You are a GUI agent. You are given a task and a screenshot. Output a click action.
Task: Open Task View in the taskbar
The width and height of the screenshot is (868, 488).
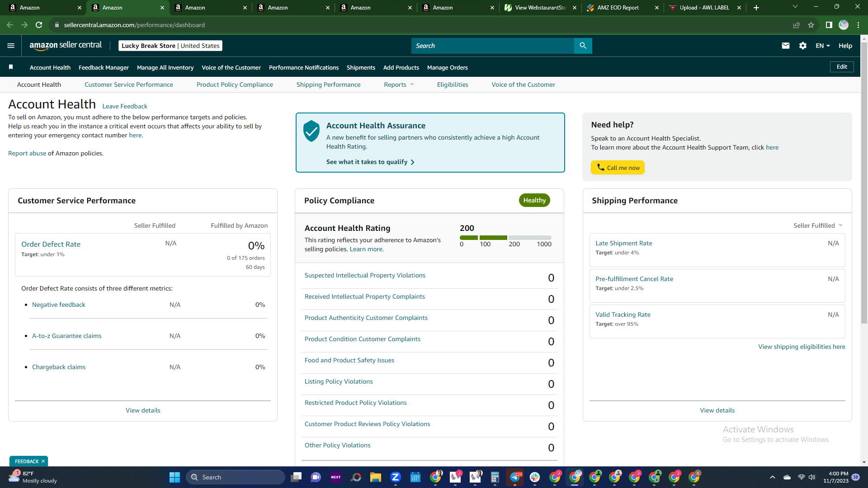tap(296, 477)
